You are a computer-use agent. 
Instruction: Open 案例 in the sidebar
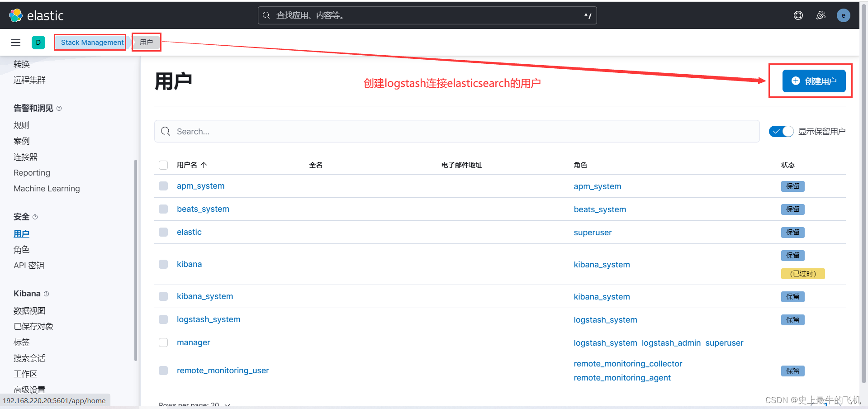(x=21, y=141)
